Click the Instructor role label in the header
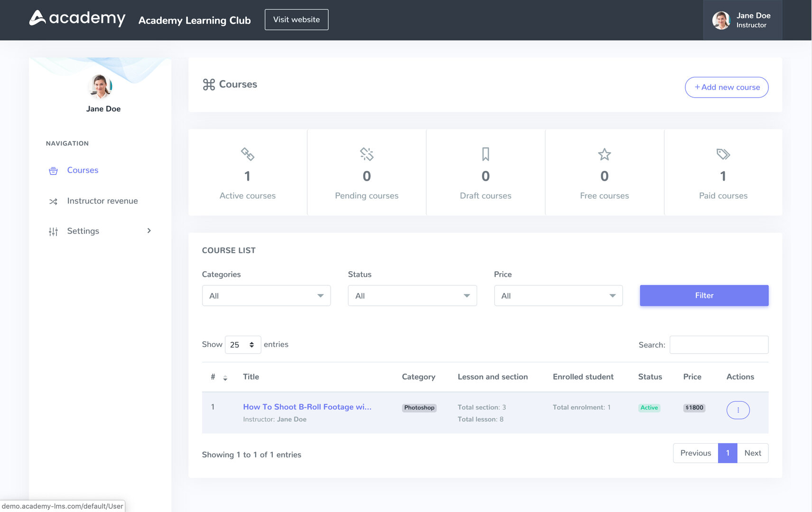 751,25
